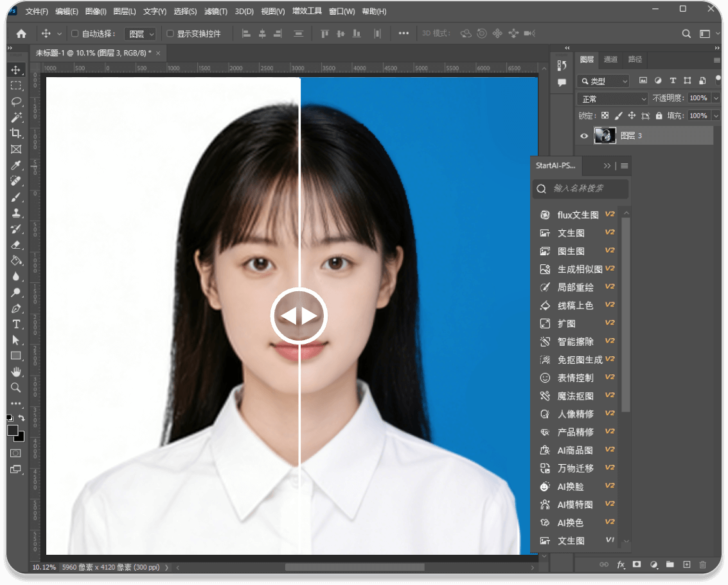The image size is (728, 585).
Task: Select the Lasso tool
Action: point(16,102)
